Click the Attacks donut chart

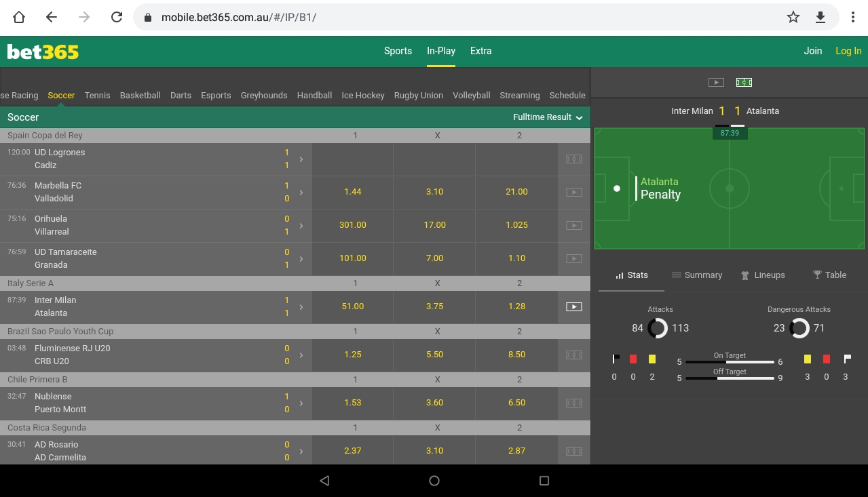[658, 328]
